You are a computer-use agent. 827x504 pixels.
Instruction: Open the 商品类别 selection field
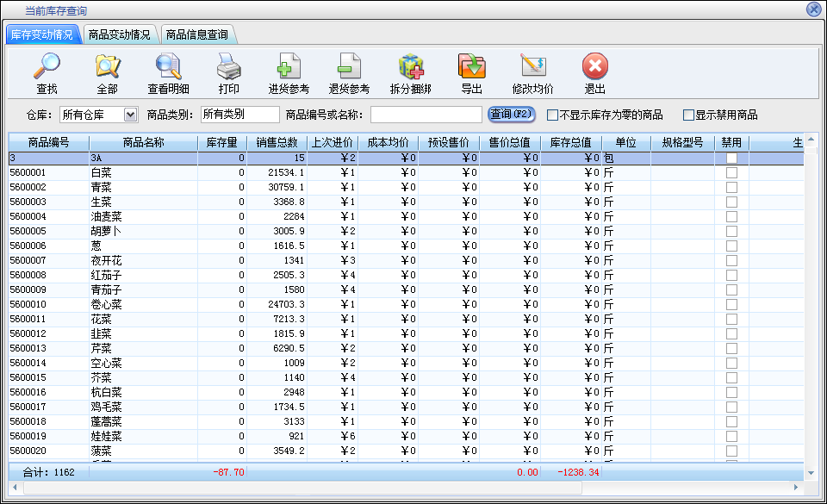click(x=239, y=115)
